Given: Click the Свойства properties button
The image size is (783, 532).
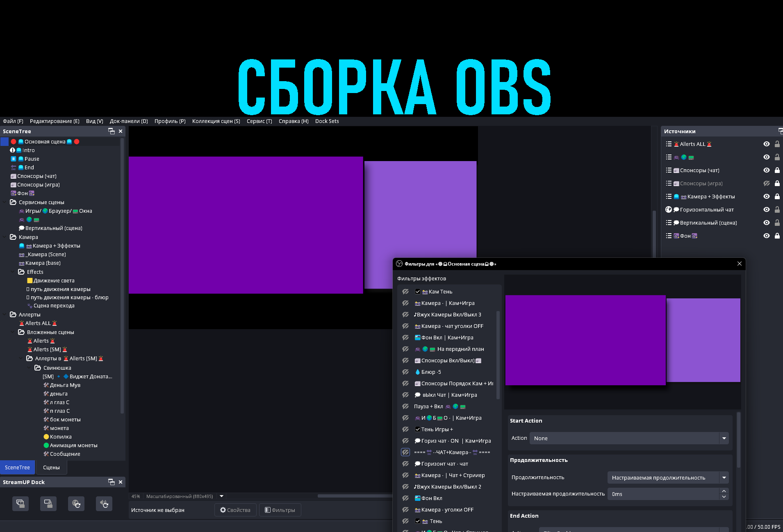Looking at the screenshot, I should [x=235, y=510].
